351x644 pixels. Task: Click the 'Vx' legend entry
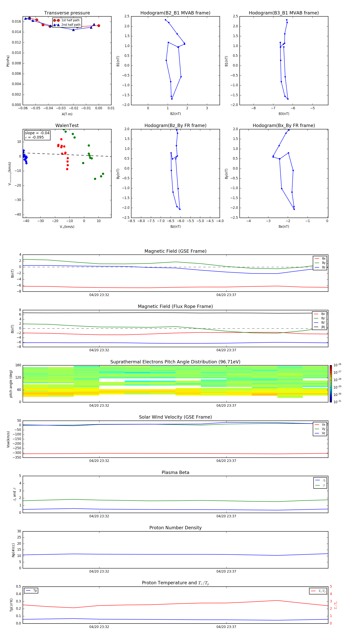[x=320, y=424]
